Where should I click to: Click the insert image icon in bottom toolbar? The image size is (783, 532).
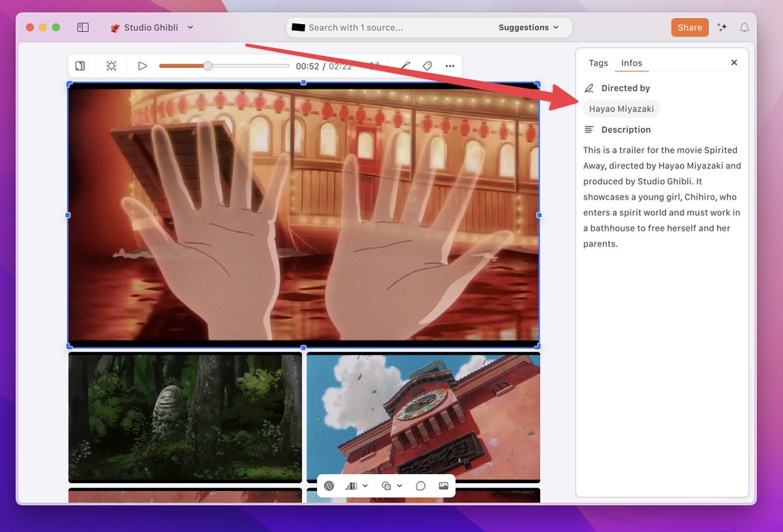[445, 486]
